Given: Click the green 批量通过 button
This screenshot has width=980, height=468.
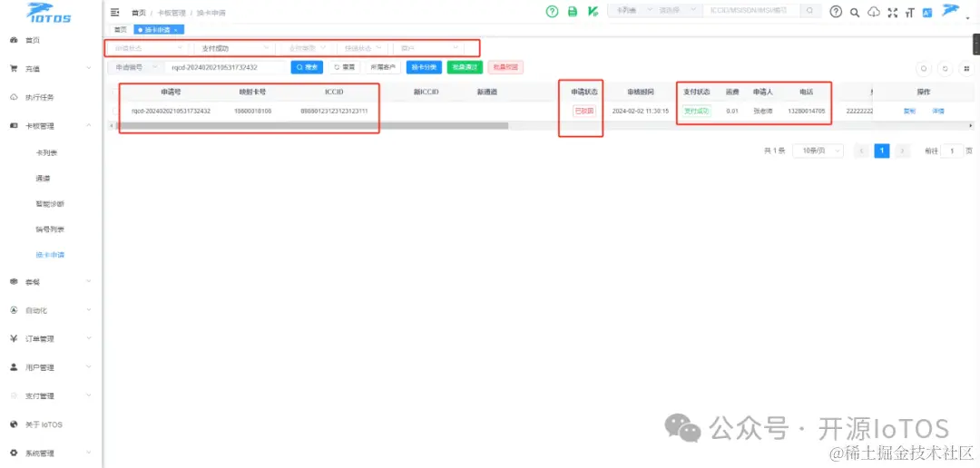Looking at the screenshot, I should [x=465, y=67].
